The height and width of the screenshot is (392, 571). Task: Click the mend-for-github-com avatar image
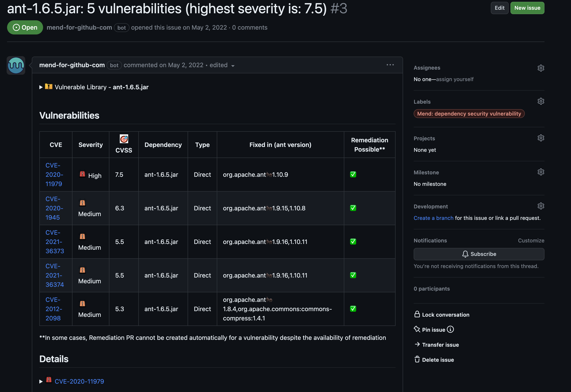pos(16,65)
